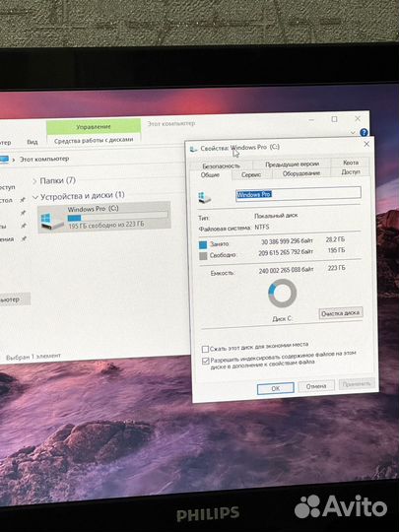Screen dimensions: 399x532
Task: Click the blue help question mark icon
Action: click(364, 132)
